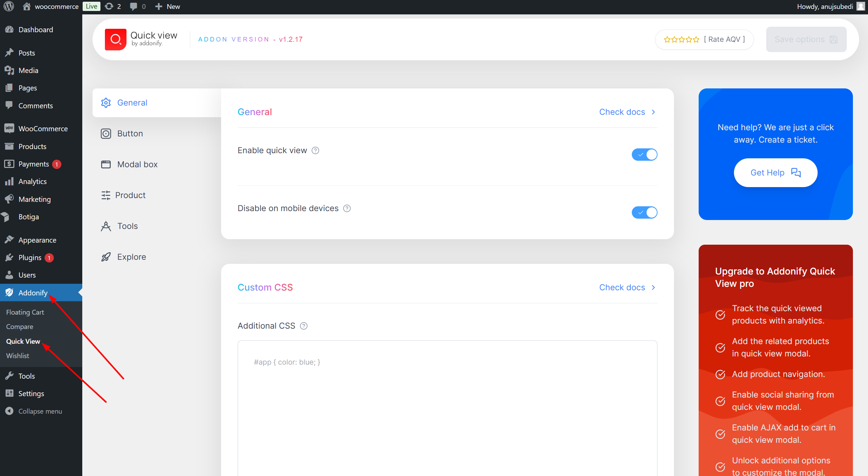The image size is (868, 476).
Task: Click the Explore section icon
Action: point(106,257)
